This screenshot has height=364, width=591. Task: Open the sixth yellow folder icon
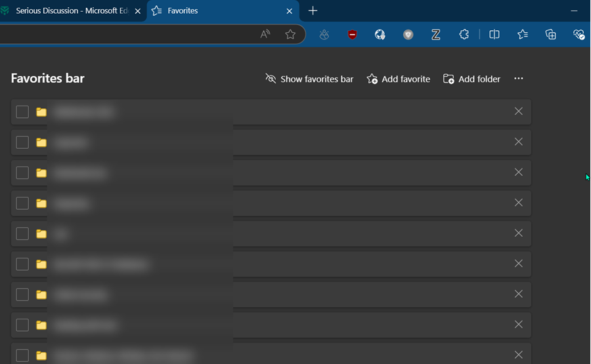[41, 264]
